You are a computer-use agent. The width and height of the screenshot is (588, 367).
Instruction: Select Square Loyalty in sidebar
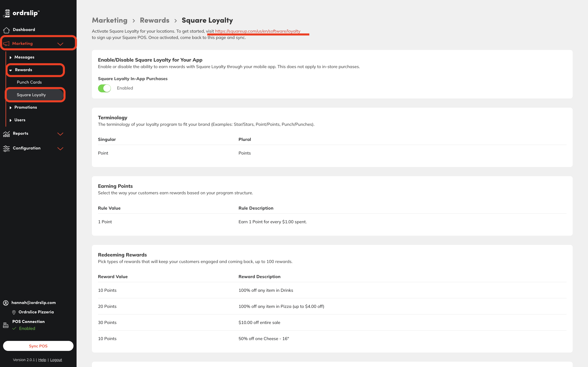(x=31, y=95)
